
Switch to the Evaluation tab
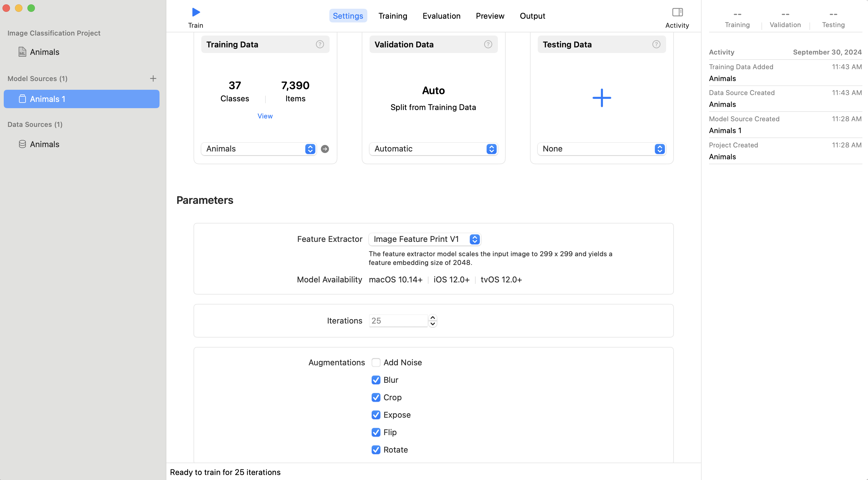pos(441,16)
